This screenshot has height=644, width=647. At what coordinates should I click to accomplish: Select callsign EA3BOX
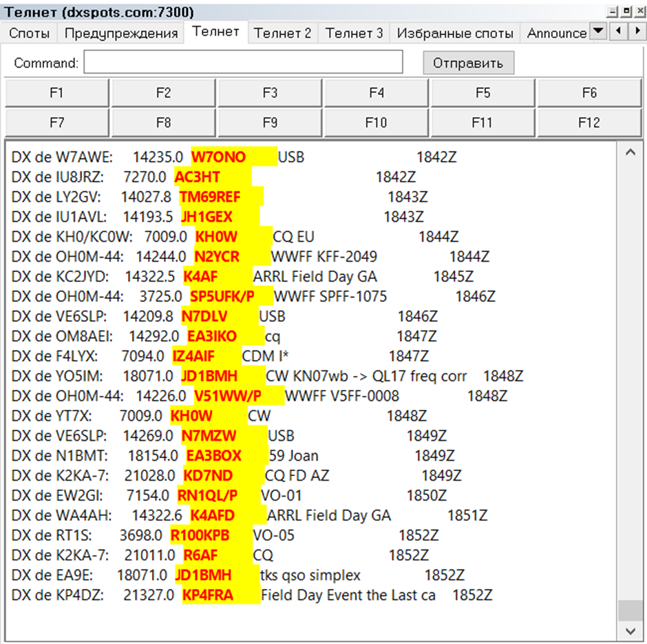(x=213, y=456)
